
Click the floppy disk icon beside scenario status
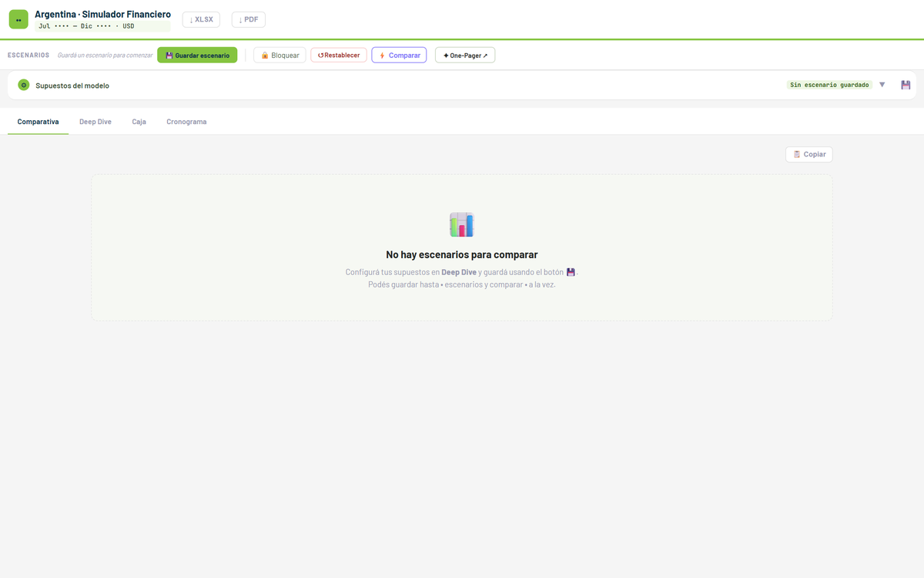906,85
